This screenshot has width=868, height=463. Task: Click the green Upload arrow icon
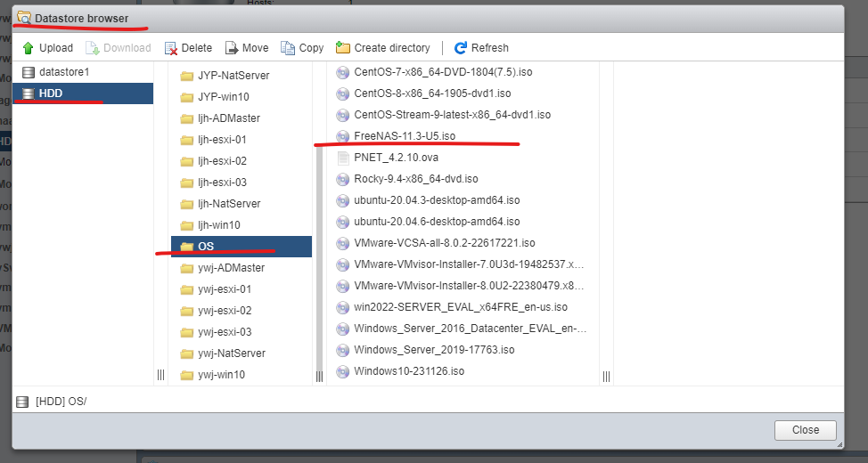[29, 48]
